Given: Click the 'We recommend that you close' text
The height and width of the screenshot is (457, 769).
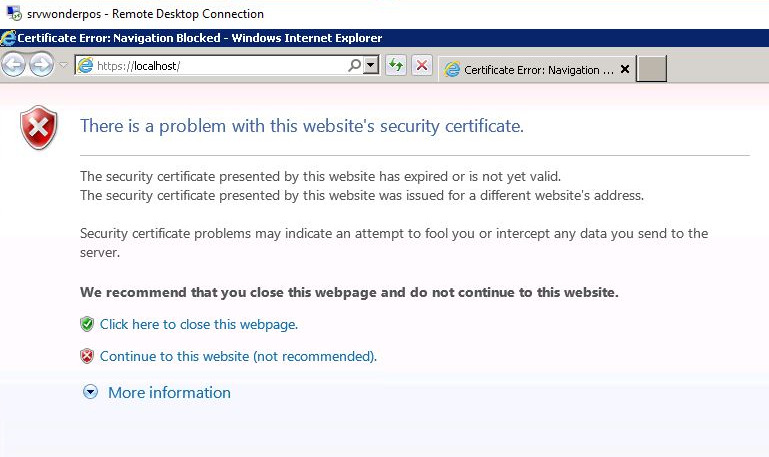Looking at the screenshot, I should point(349,292).
